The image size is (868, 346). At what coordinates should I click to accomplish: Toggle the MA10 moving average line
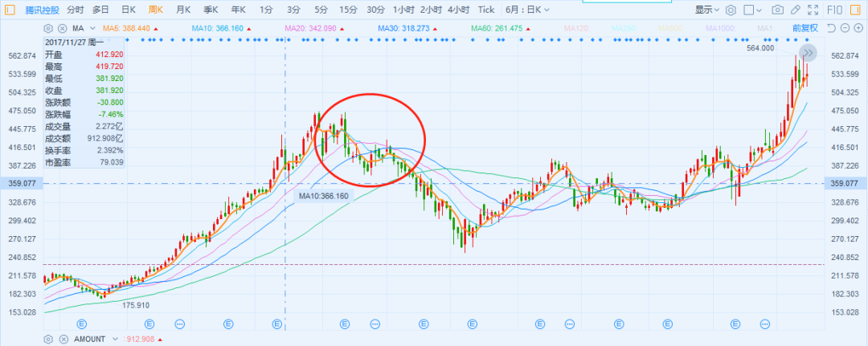click(219, 28)
